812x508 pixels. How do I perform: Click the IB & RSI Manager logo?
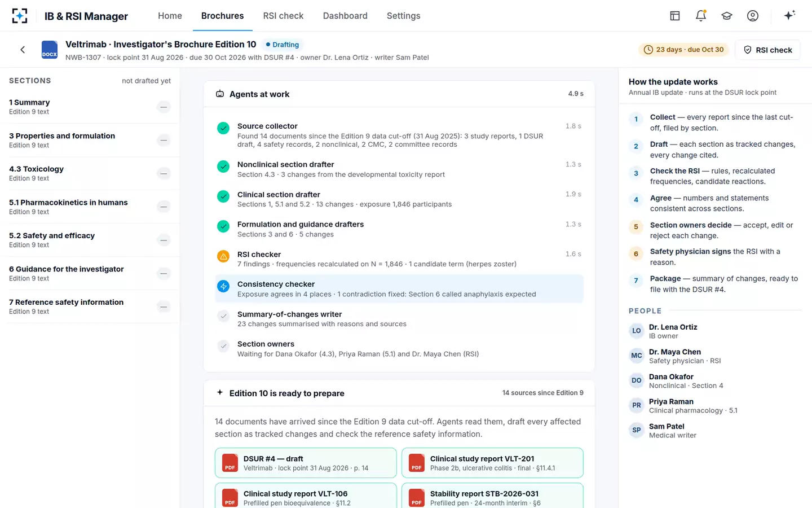pyautogui.click(x=20, y=16)
